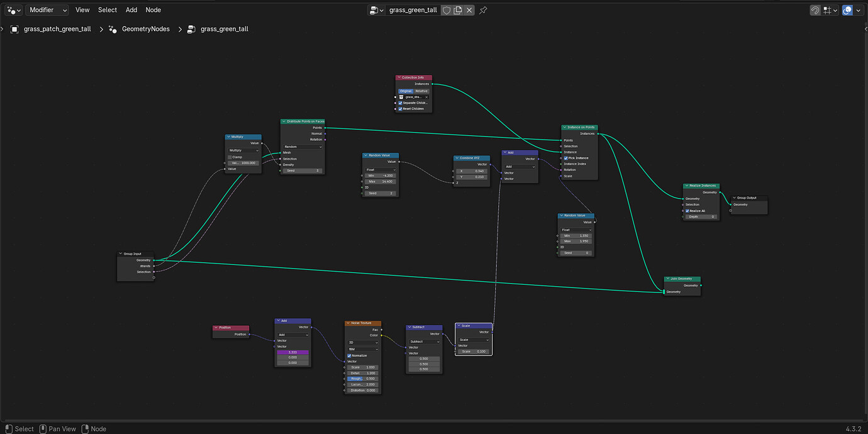Image resolution: width=868 pixels, height=434 pixels.
Task: Open the node group browse icon dropdown
Action: (x=376, y=10)
